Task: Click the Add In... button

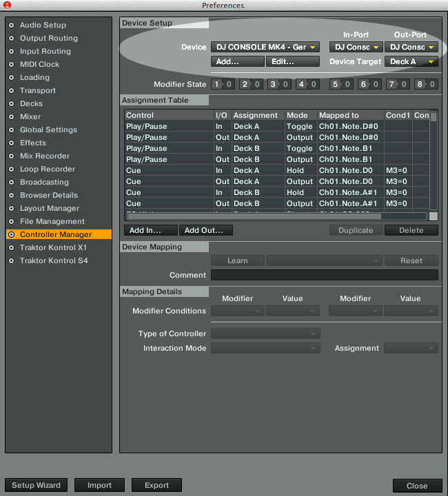Action: pyautogui.click(x=151, y=231)
